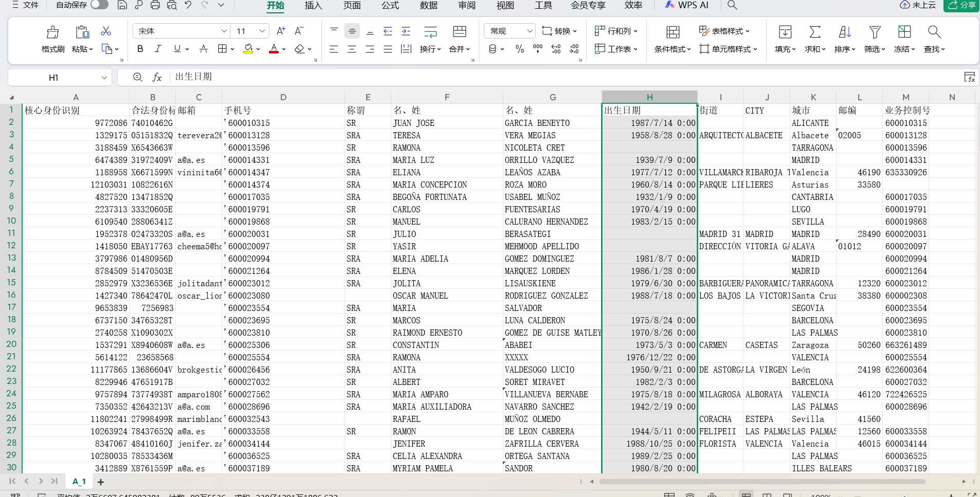The width and height of the screenshot is (980, 497).
Task: Click the Clear eraser icon
Action: [x=300, y=49]
